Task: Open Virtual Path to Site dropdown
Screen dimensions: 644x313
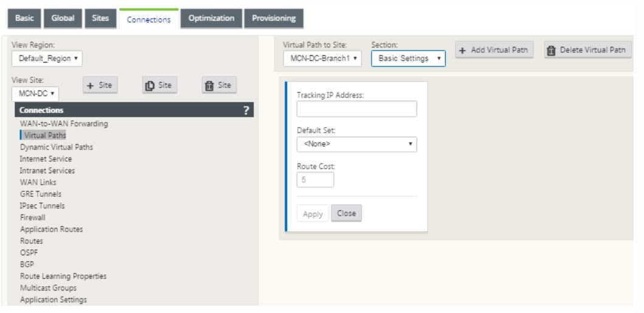Action: tap(322, 58)
